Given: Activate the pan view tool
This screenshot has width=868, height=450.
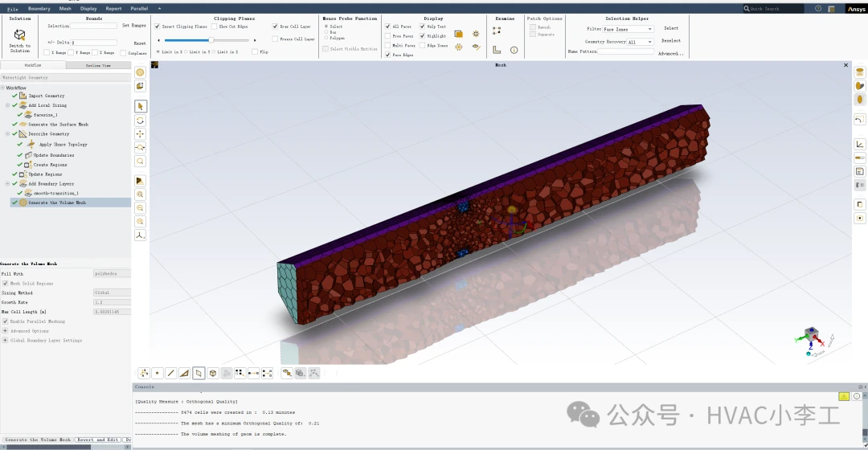Looking at the screenshot, I should click(x=141, y=134).
